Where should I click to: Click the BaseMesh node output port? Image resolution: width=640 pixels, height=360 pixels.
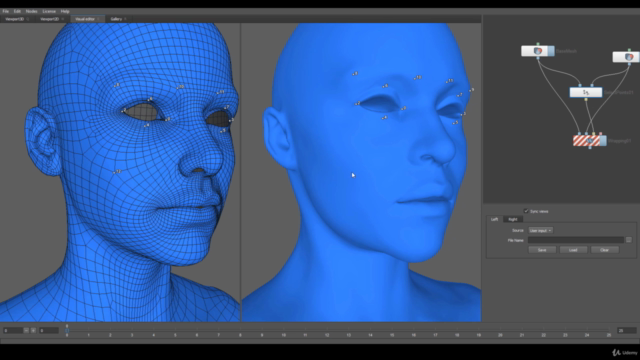(x=538, y=58)
